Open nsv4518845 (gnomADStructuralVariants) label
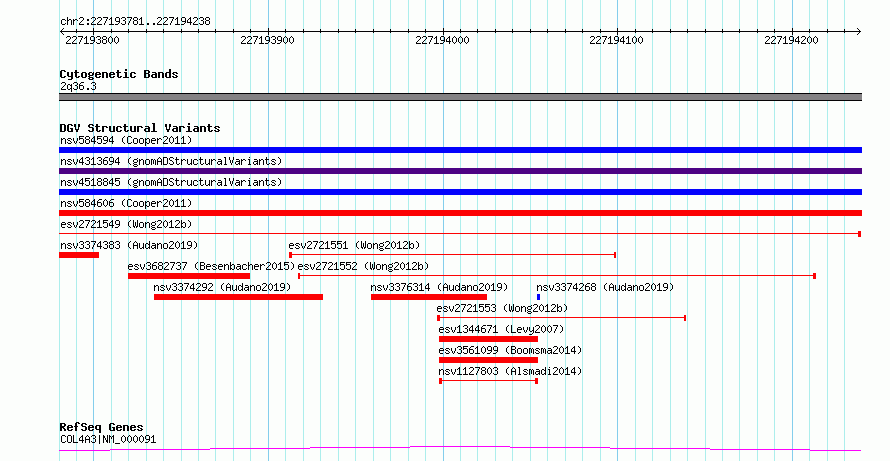This screenshot has height=461, width=890. tap(171, 182)
